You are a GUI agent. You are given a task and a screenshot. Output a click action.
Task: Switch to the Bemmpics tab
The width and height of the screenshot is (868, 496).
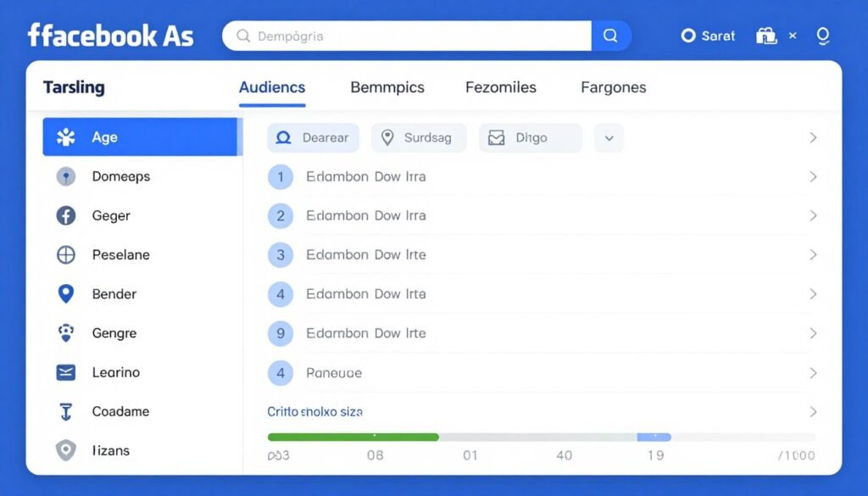coord(387,87)
